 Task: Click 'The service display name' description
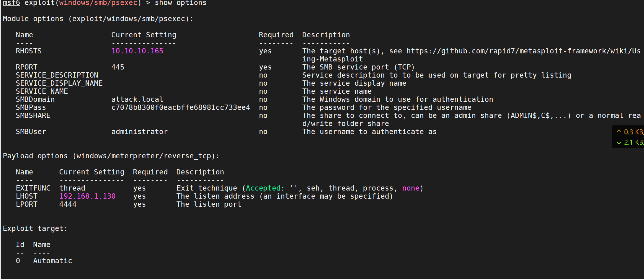(354, 83)
